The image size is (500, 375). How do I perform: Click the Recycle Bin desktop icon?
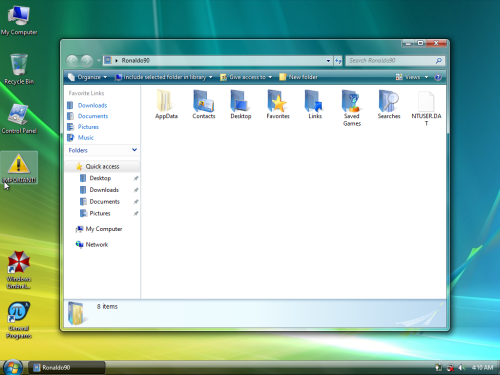[x=19, y=69]
